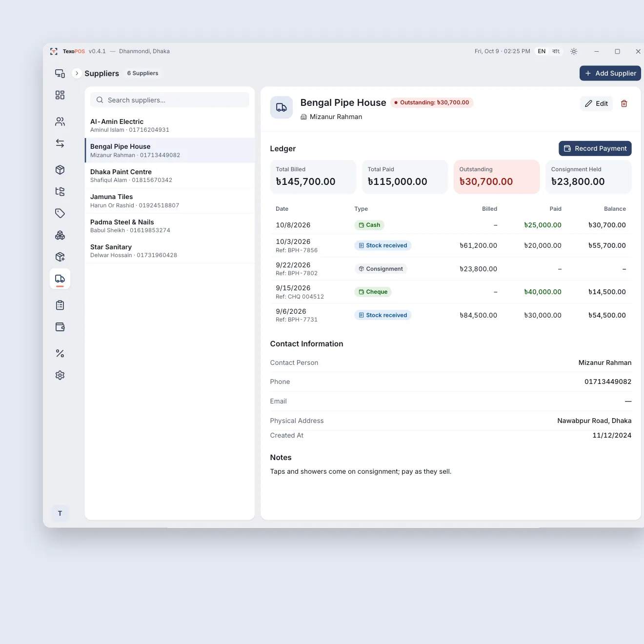Open the products box icon in sidebar
Screen dimensions: 644x644
(60, 170)
